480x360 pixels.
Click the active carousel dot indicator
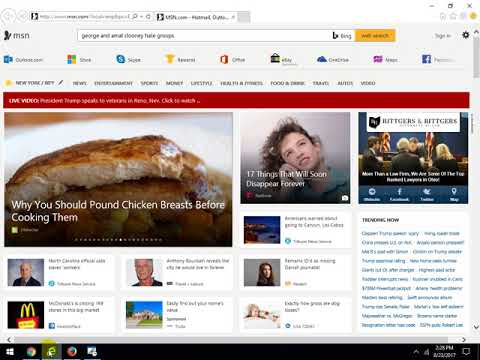tap(120, 239)
